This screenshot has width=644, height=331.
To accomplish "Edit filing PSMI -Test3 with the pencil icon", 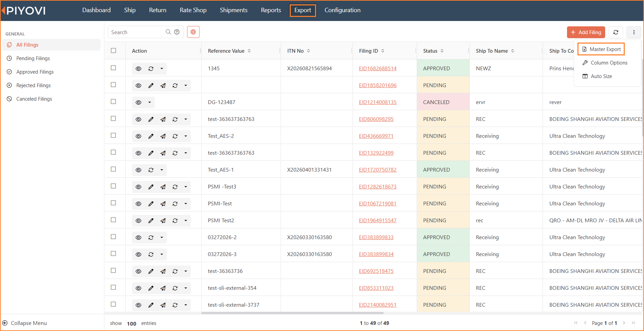I will click(x=151, y=187).
